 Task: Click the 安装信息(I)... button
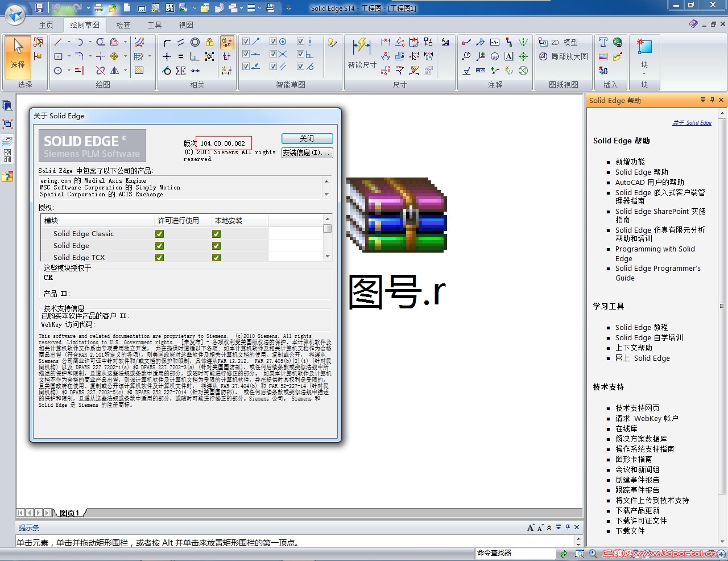(x=307, y=152)
